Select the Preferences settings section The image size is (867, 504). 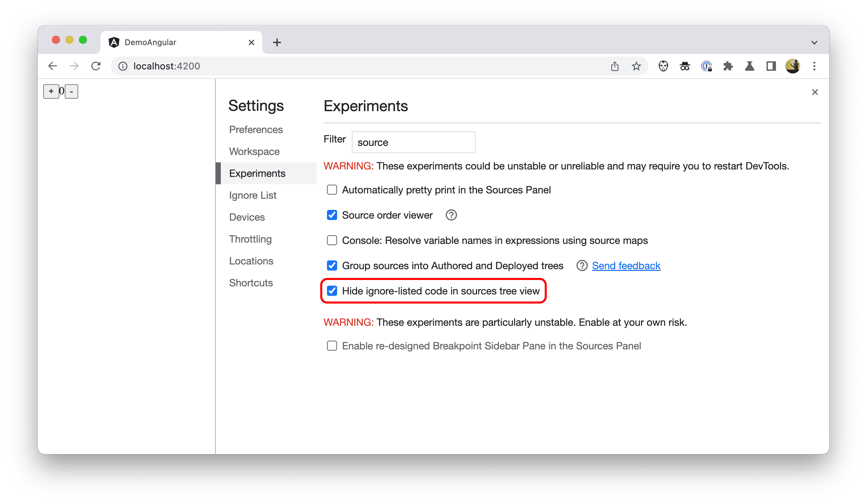[x=256, y=129]
